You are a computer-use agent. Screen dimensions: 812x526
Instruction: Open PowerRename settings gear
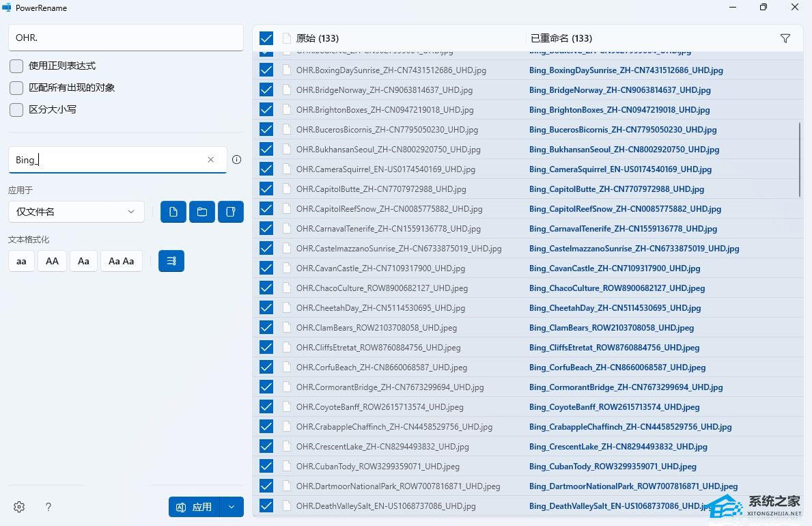pyautogui.click(x=19, y=507)
